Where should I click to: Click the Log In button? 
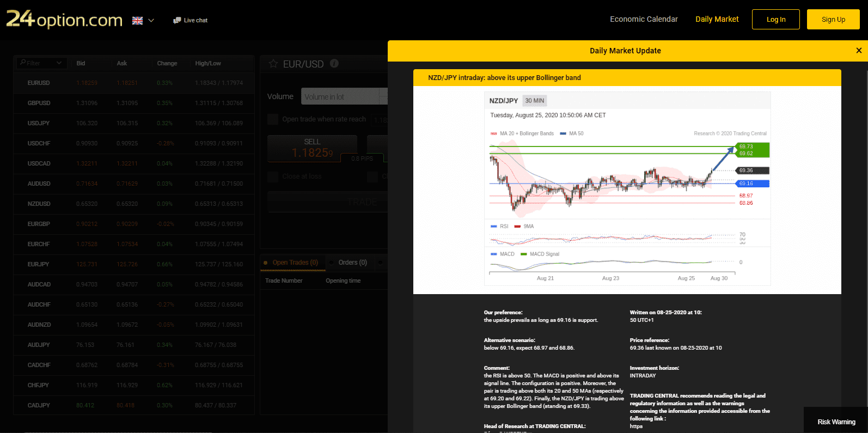pyautogui.click(x=776, y=20)
